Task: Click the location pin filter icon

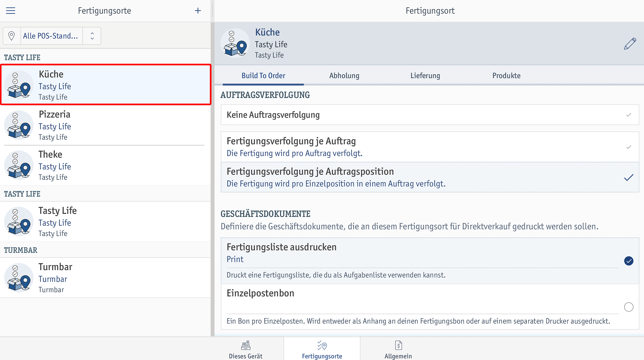Action: pyautogui.click(x=11, y=36)
